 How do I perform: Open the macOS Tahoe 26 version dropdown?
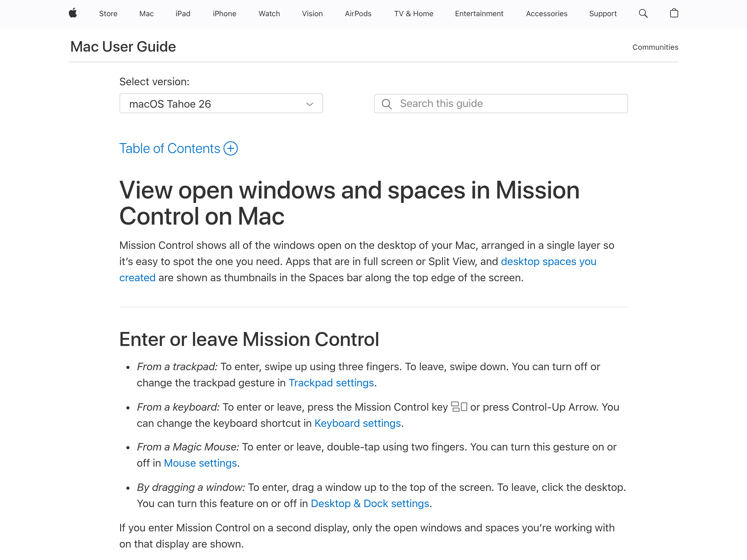221,103
